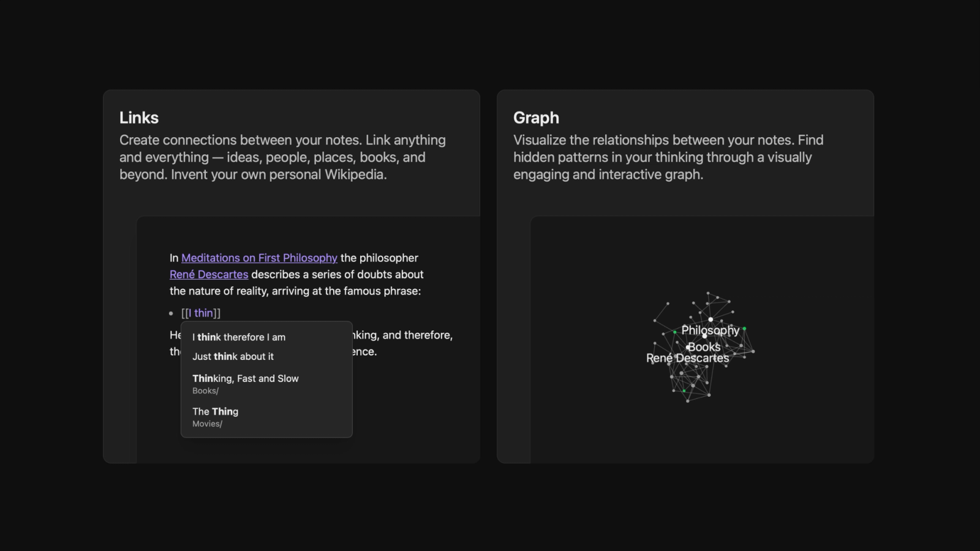Click the 'Books/' folder path in suggestions
This screenshot has height=551, width=980.
click(205, 391)
